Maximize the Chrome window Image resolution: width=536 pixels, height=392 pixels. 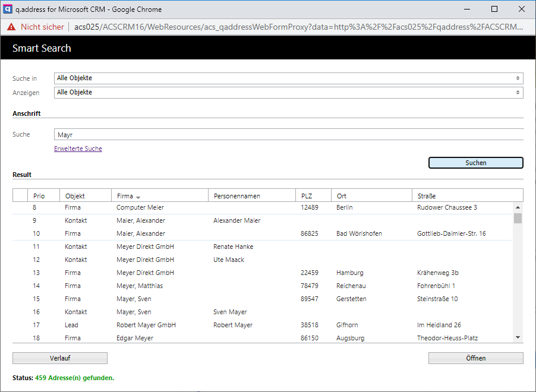click(494, 10)
